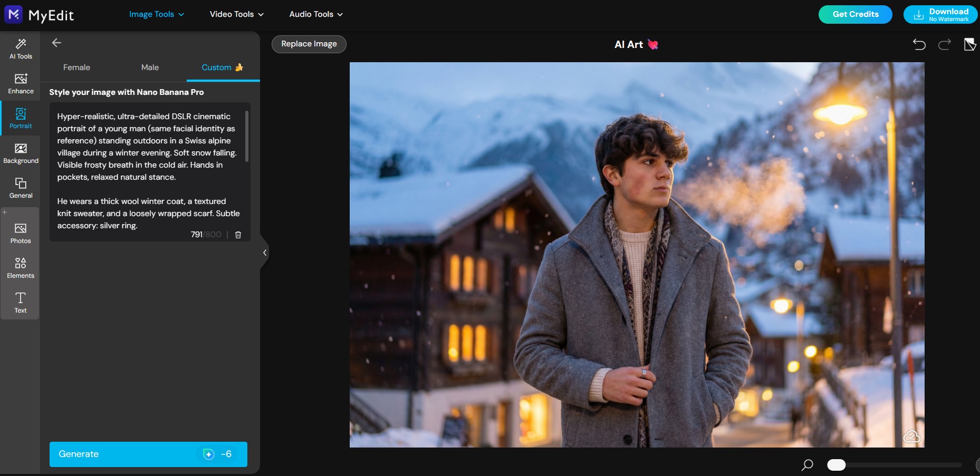The height and width of the screenshot is (476, 980).
Task: Generate the portrait for 6 credits
Action: [x=148, y=454]
